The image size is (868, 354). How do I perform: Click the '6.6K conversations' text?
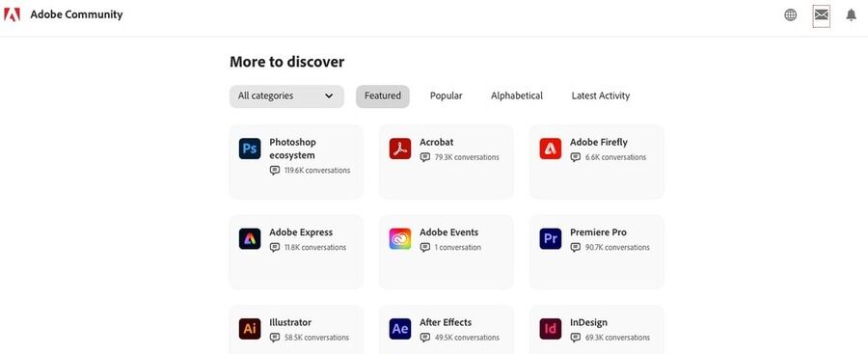pos(615,157)
